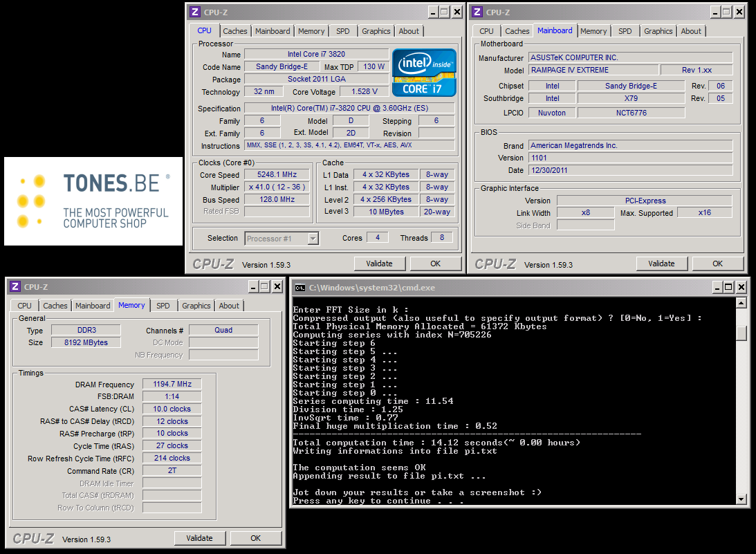Click the memory Size 8192 MBytes value
The height and width of the screenshot is (554, 756).
(86, 342)
